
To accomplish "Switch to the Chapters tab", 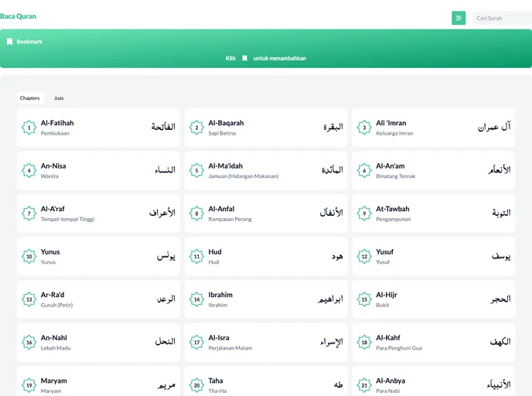I will point(29,98).
